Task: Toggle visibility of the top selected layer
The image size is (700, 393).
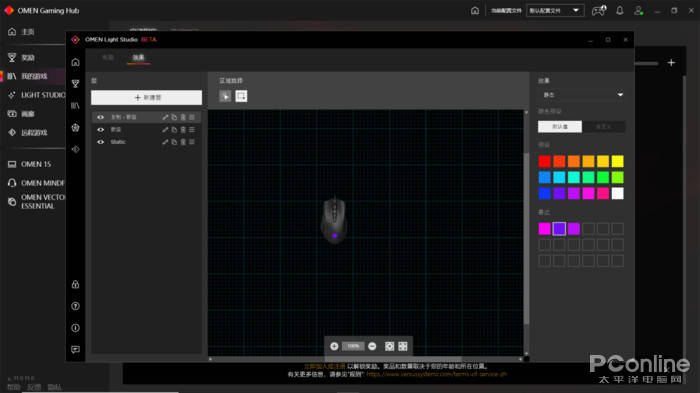Action: [100, 117]
